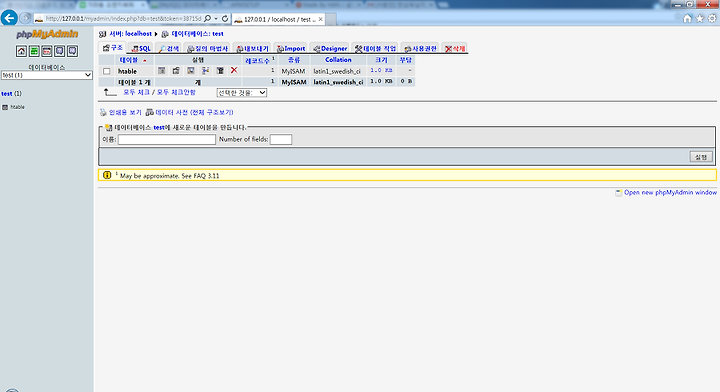Click the structure icon for htable
This screenshot has width=720, height=392.
[x=176, y=71]
